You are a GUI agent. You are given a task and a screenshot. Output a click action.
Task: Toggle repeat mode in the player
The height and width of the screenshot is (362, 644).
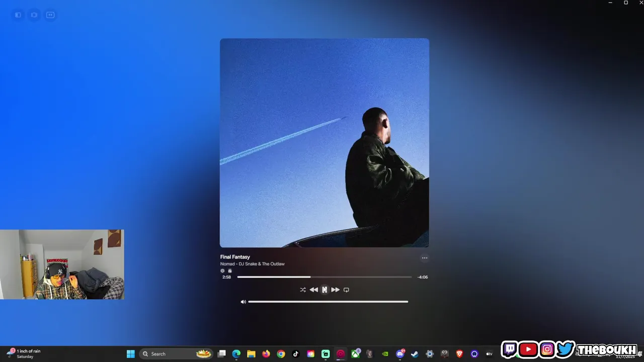point(346,290)
